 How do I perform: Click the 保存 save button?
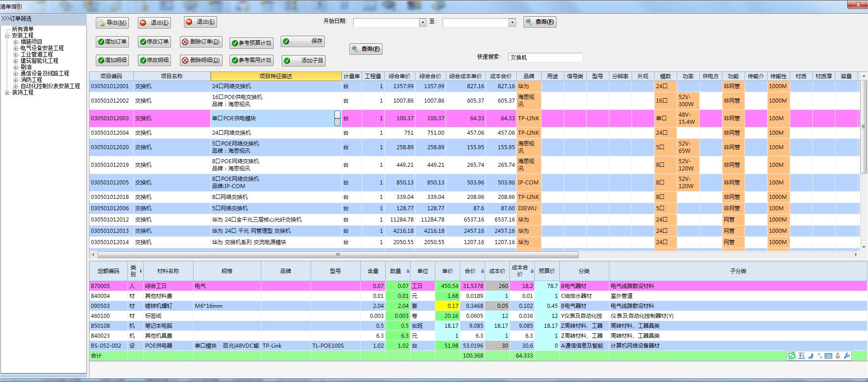302,41
